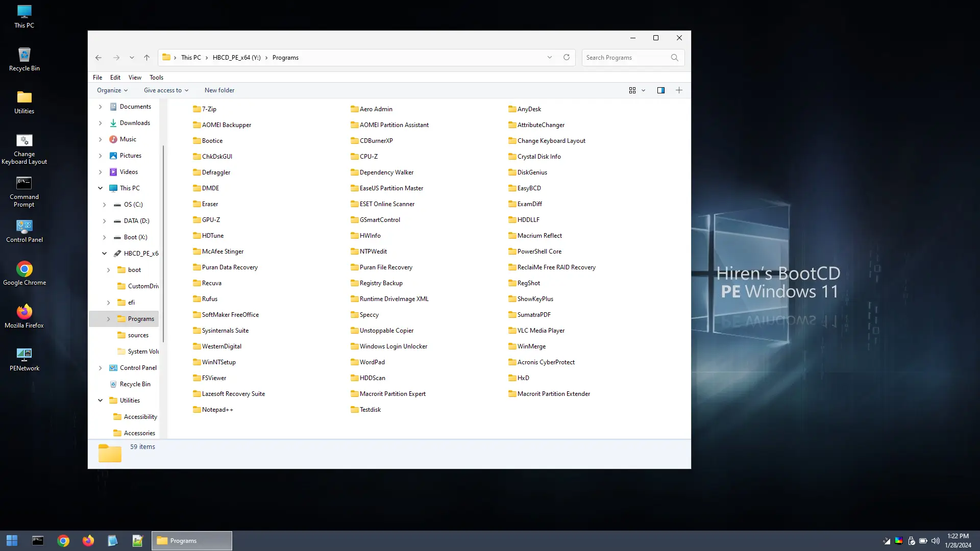980x551 pixels.
Task: Click the Chrome icon in taskbar
Action: pos(63,541)
